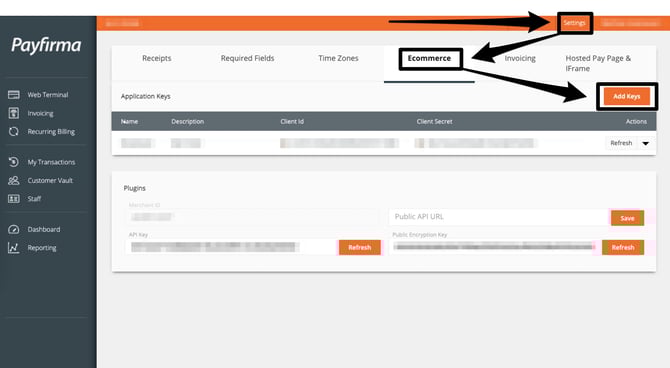Open Reporting in sidebar
The height and width of the screenshot is (368, 670).
point(42,248)
